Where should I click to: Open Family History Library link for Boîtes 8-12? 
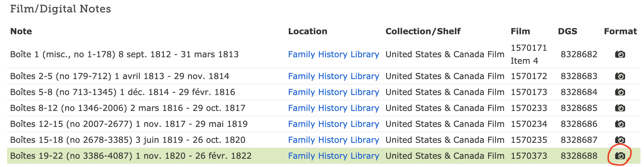pyautogui.click(x=334, y=108)
